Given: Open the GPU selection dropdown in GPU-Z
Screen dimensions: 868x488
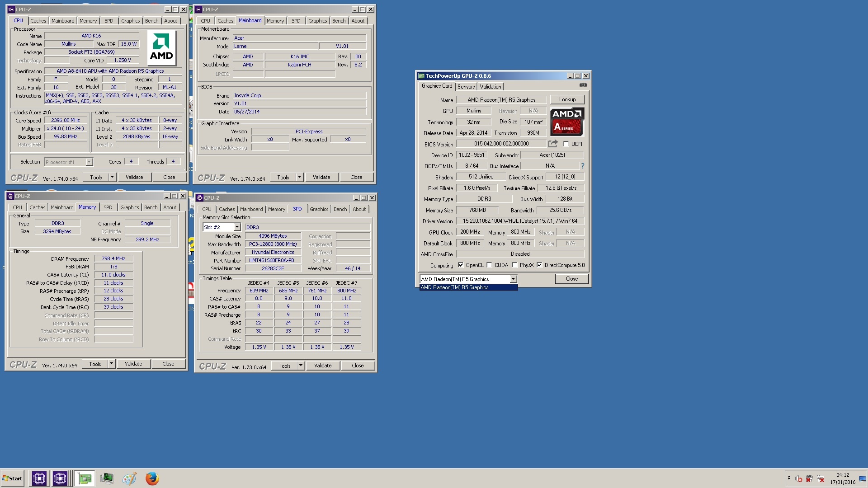Looking at the screenshot, I should pos(513,279).
